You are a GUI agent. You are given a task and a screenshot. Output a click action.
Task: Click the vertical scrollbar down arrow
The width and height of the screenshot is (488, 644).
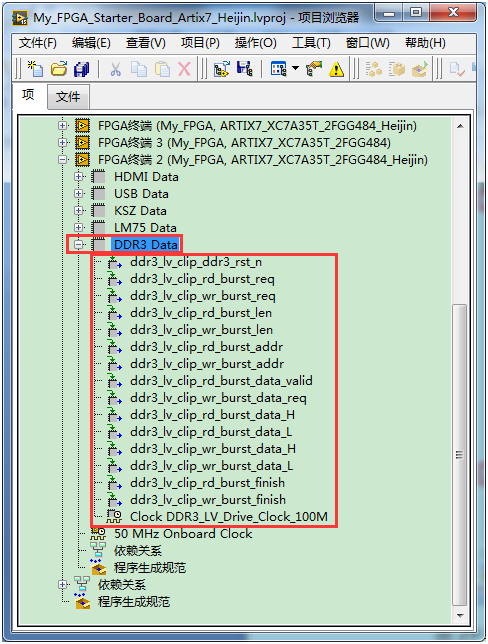460,615
